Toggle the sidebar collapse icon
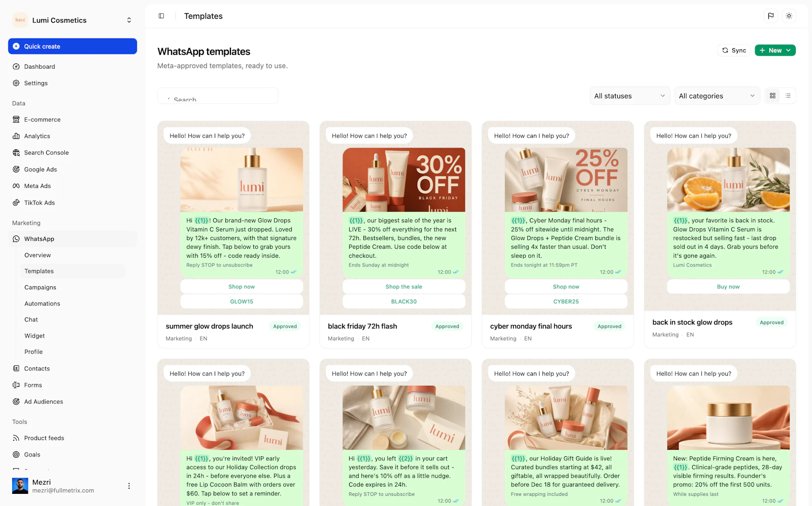The width and height of the screenshot is (812, 506). tap(161, 16)
